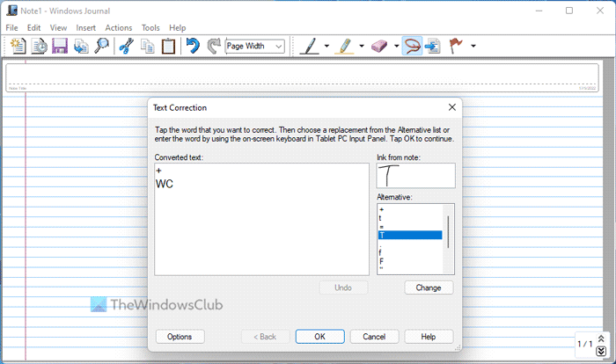Open the Pen tool options arrow
Screen dimensions: 616x364
click(326, 46)
